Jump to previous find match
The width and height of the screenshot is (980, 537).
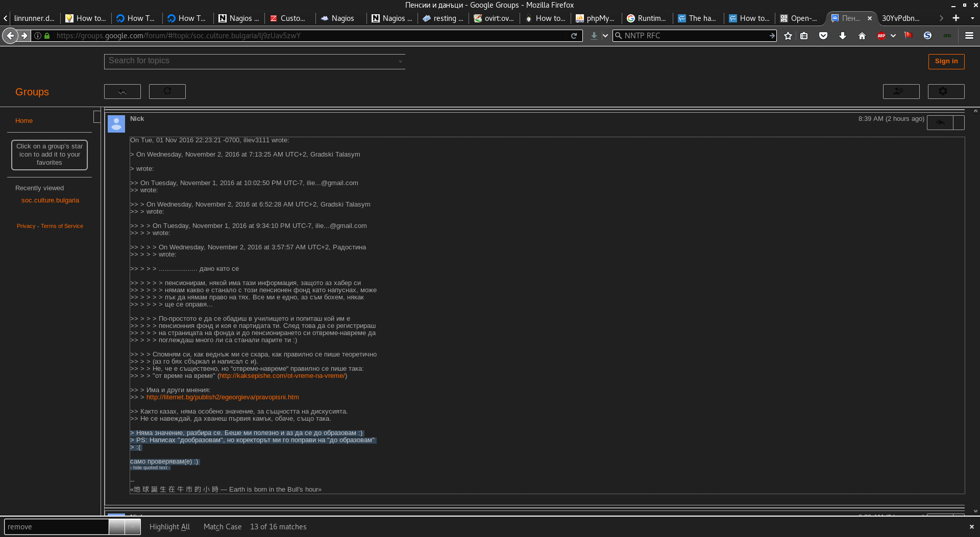pyautogui.click(x=116, y=527)
